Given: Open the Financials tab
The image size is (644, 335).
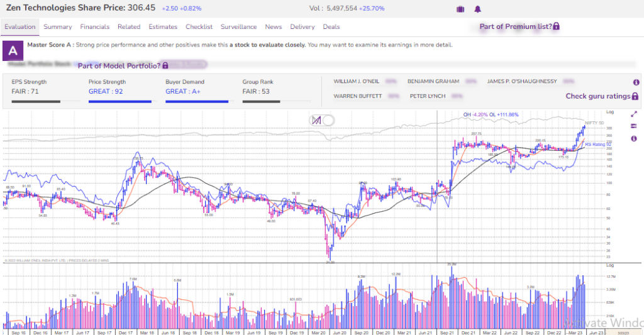Looking at the screenshot, I should coord(94,26).
